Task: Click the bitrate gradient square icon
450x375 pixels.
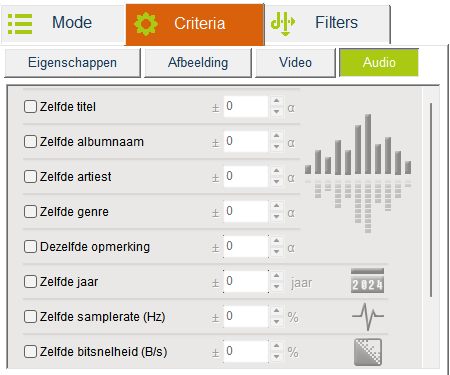Action: click(368, 352)
